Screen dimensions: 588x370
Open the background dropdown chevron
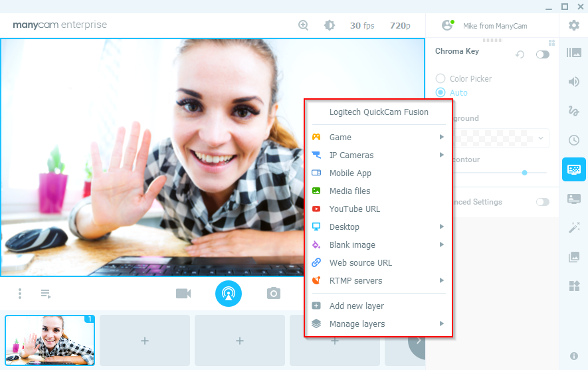coord(541,138)
